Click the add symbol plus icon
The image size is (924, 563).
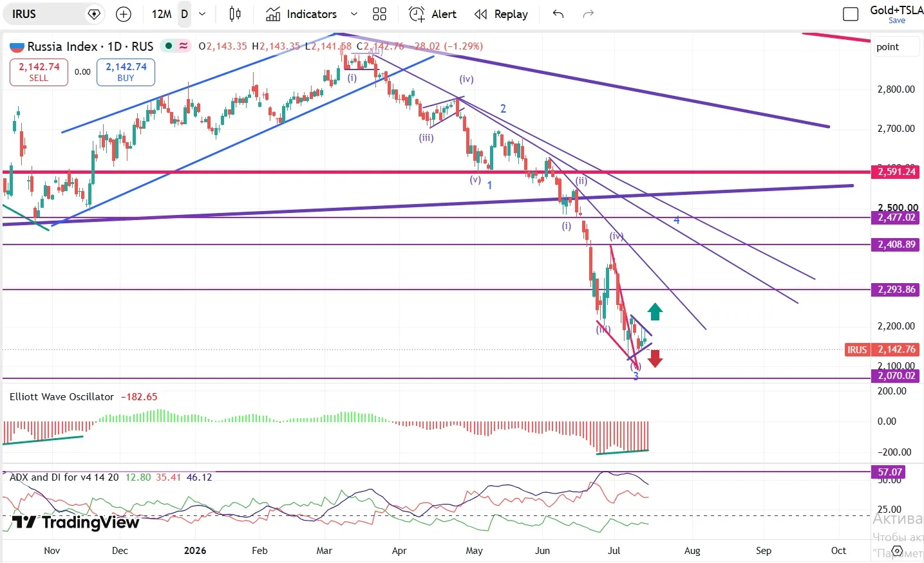pyautogui.click(x=123, y=14)
